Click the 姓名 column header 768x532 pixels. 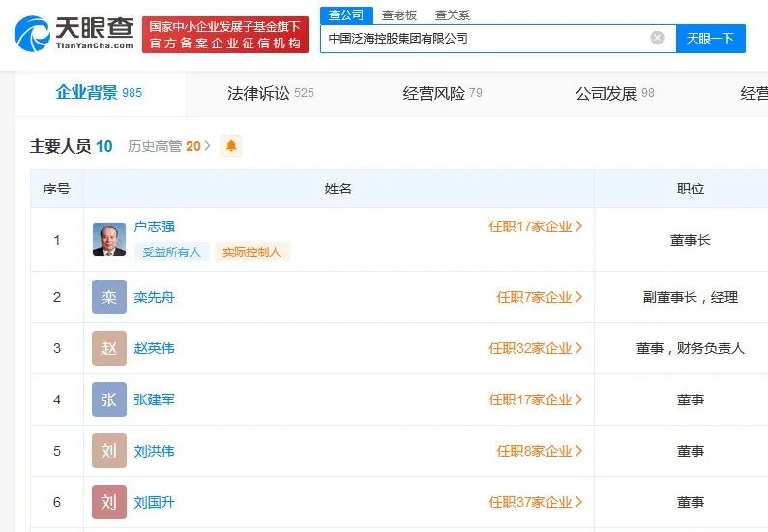click(x=338, y=189)
